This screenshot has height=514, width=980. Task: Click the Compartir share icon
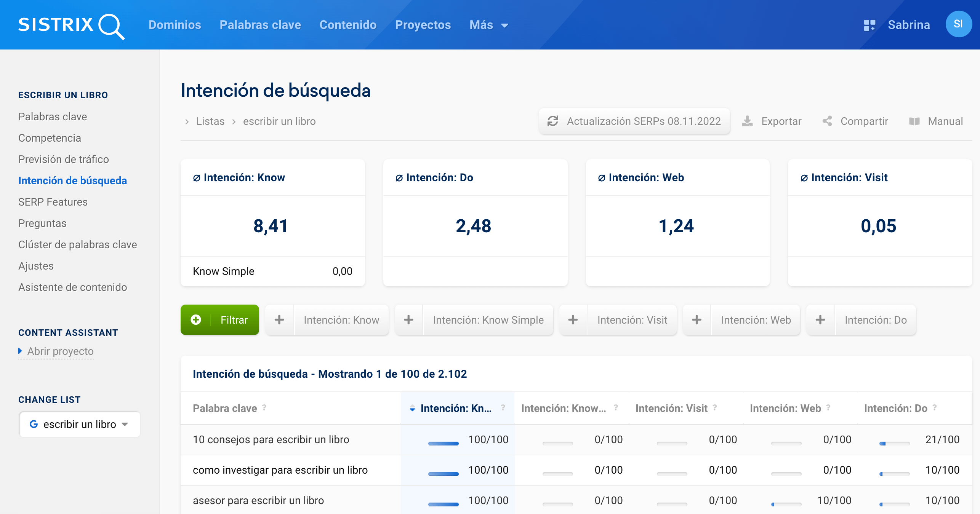click(827, 121)
